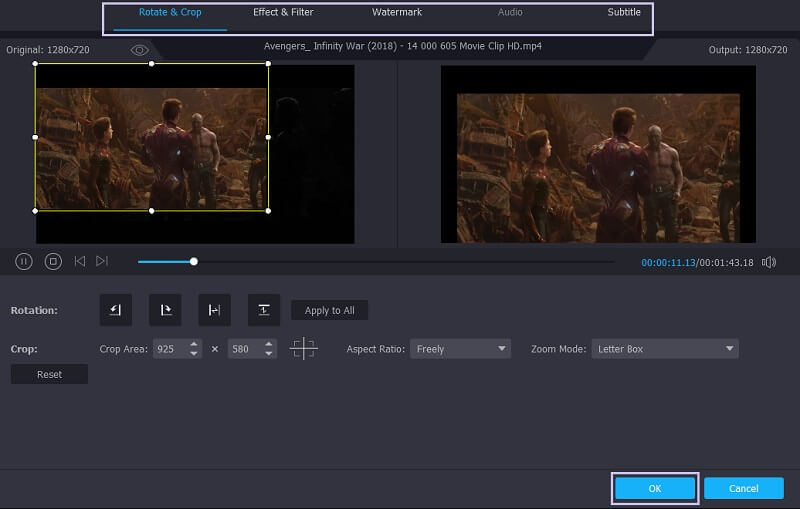Image resolution: width=800 pixels, height=509 pixels.
Task: Flip video horizontally
Action: 214,310
